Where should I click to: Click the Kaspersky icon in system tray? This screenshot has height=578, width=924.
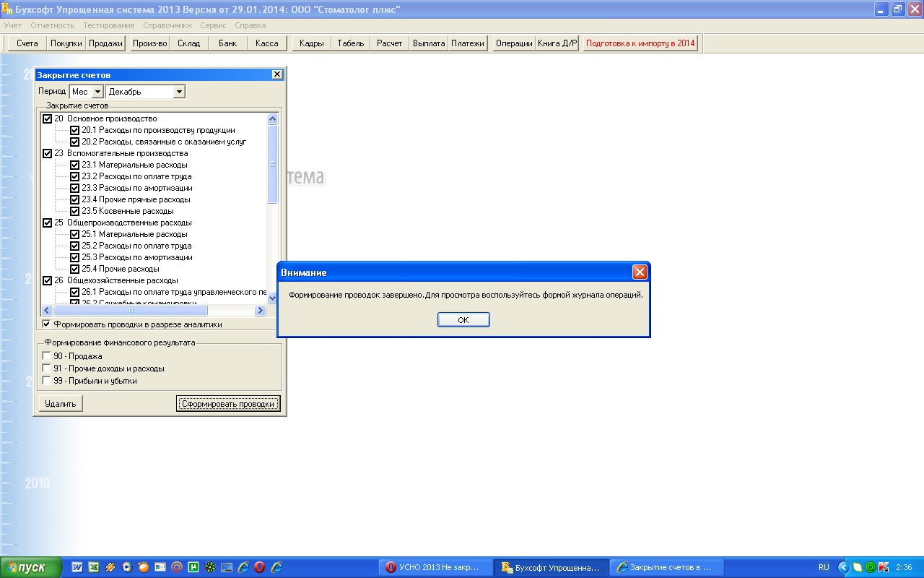(883, 567)
